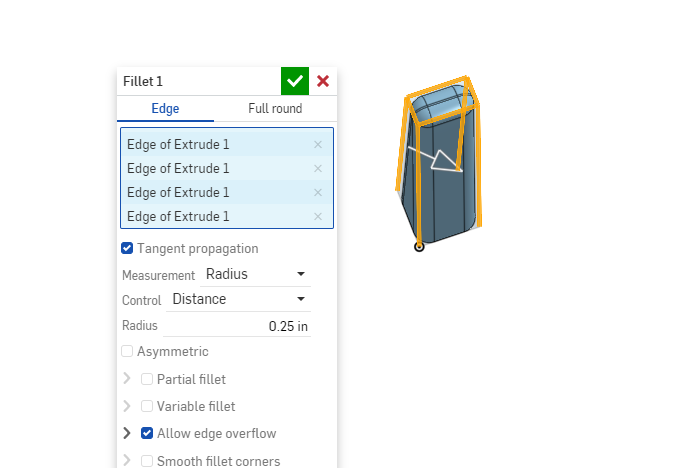Viewport: 700px width, 468px height.
Task: Click the origin point below the model
Action: 419,246
